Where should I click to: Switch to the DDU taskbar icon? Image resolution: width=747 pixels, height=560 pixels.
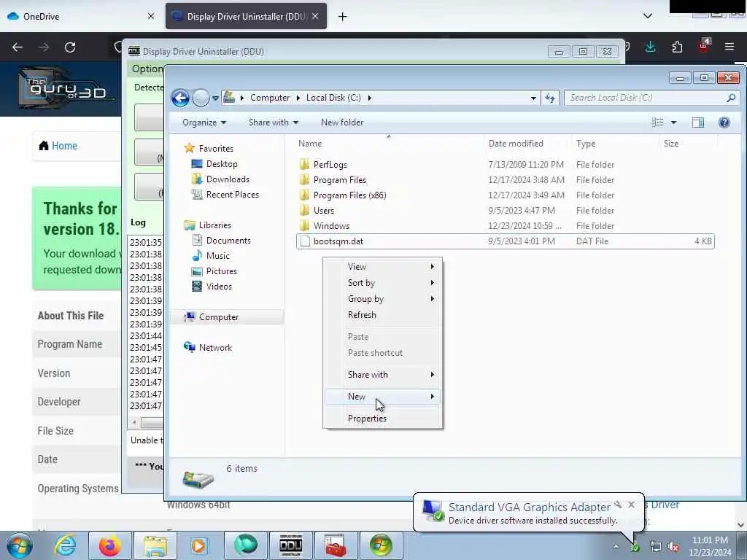290,545
